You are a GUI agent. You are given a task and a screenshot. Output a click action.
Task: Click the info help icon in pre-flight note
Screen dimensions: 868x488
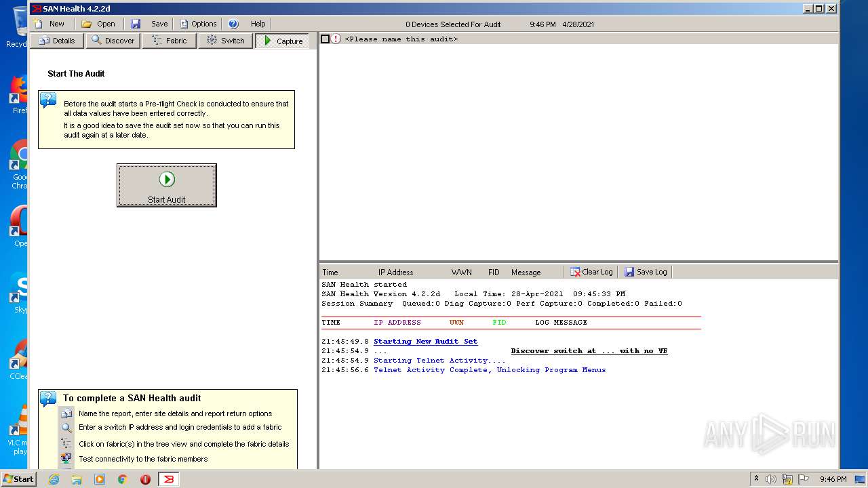tap(48, 100)
